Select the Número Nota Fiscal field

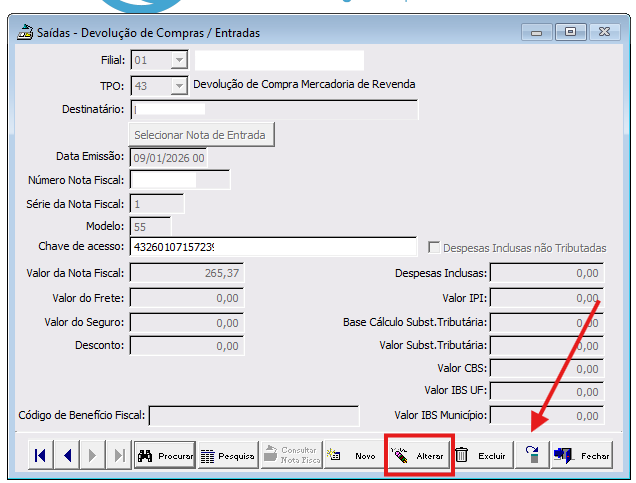180,180
